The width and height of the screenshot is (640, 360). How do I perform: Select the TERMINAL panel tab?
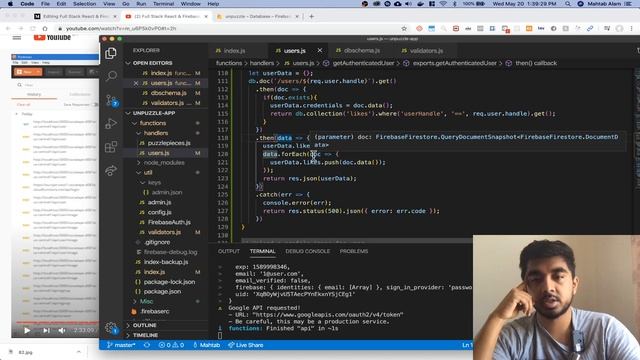[262, 251]
